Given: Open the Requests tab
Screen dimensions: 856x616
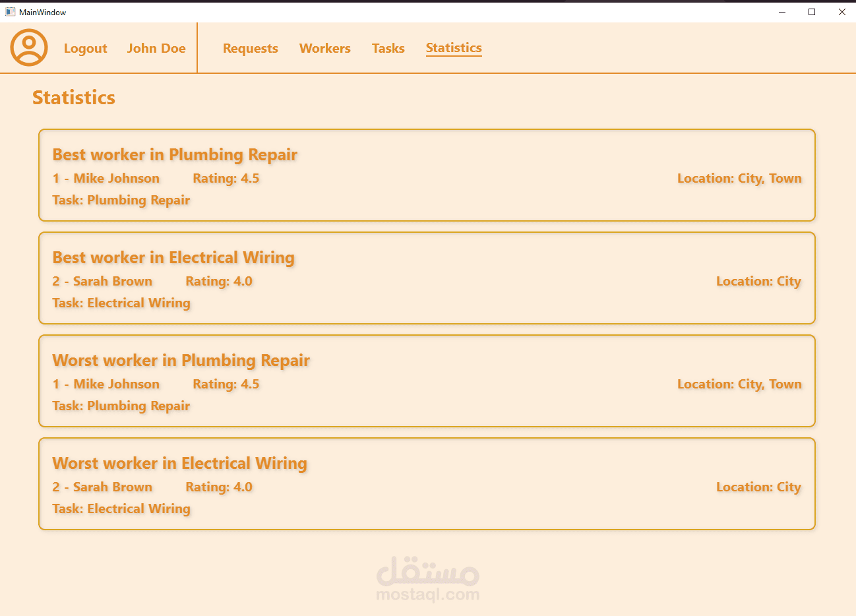Looking at the screenshot, I should 250,48.
